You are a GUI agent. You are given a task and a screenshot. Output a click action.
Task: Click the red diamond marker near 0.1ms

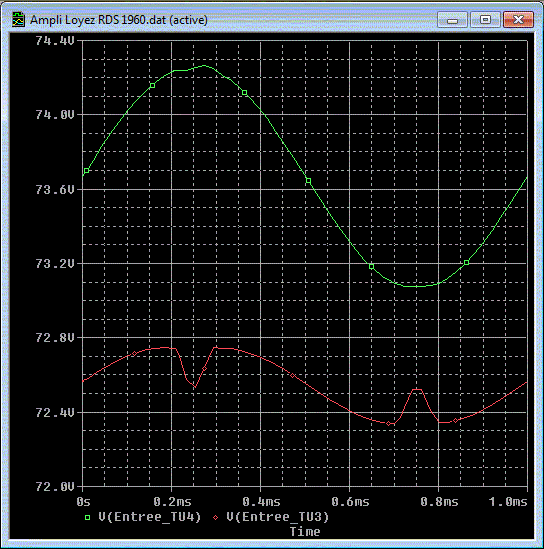coord(134,354)
